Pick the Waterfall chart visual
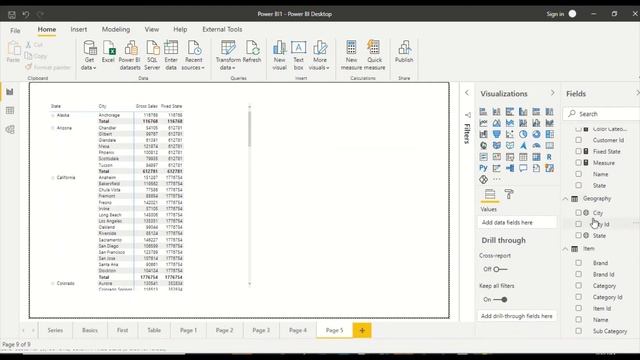640x360 pixels. (483, 134)
